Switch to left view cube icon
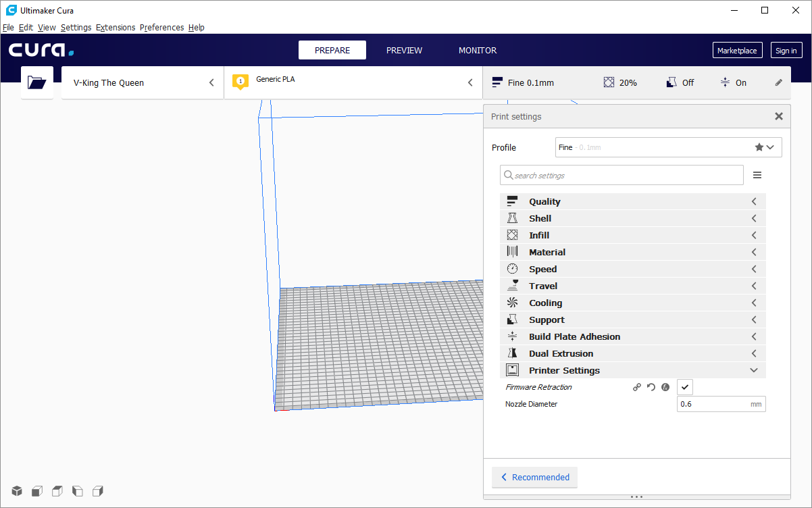 [78, 491]
